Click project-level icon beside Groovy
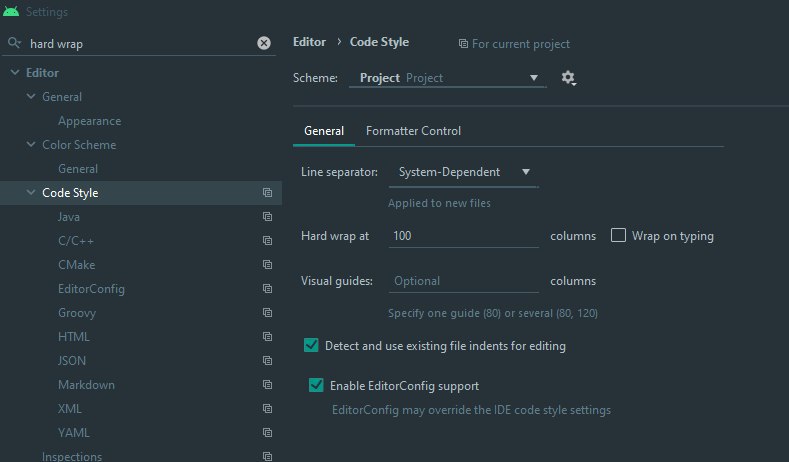Screen dimensions: 789x462 click(267, 313)
